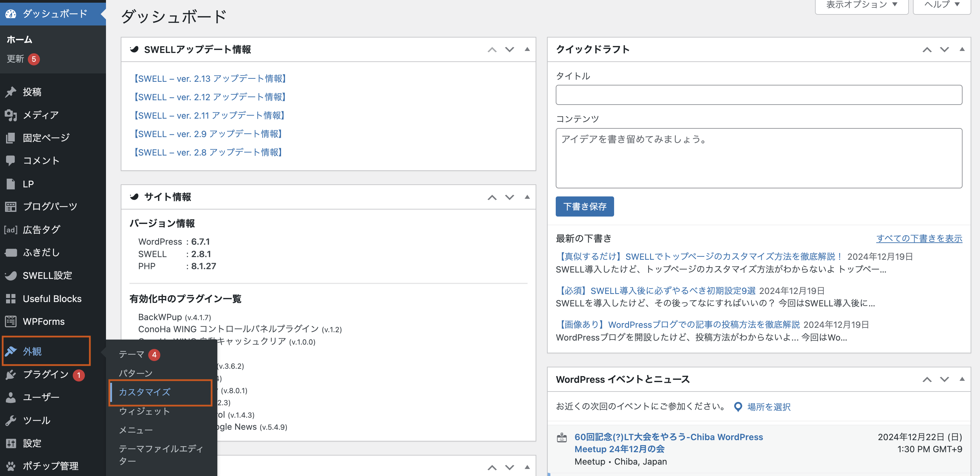The image size is (980, 476).
Task: Move サイト情報 panel up with arrow
Action: [x=492, y=197]
